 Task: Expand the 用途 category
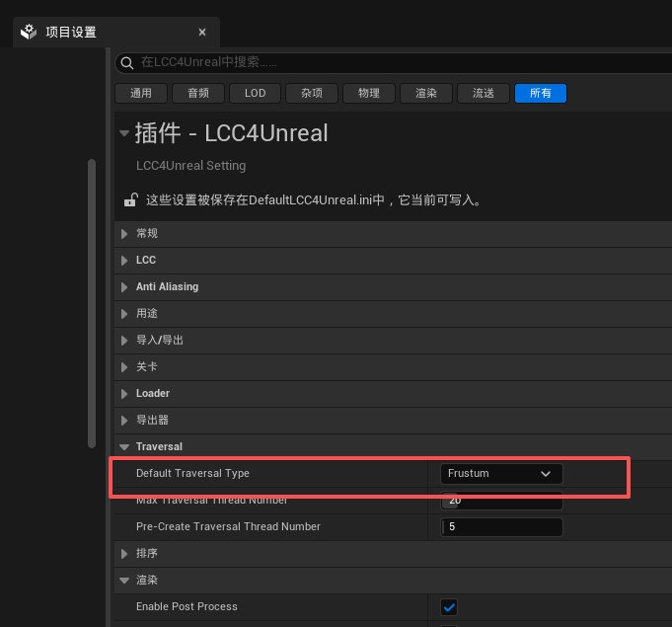(124, 314)
